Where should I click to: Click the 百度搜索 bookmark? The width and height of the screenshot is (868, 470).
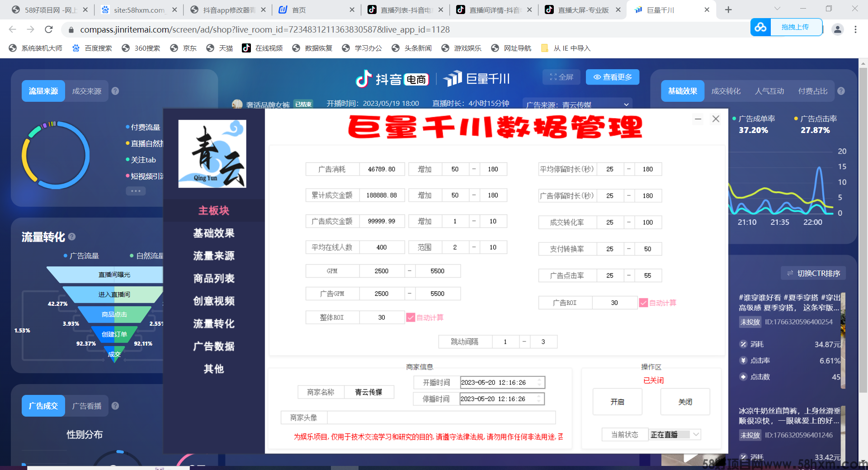tap(92, 48)
